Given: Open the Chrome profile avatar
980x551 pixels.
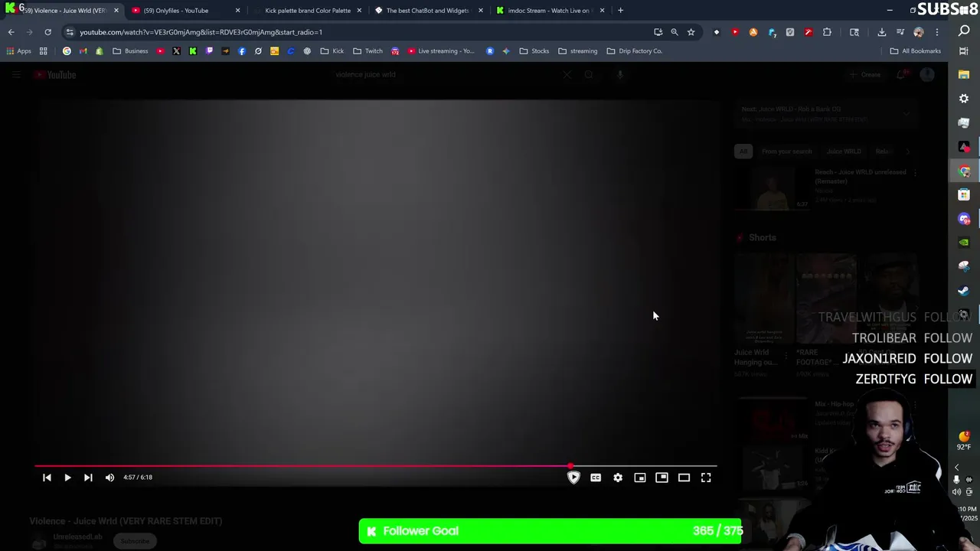Looking at the screenshot, I should click(x=919, y=32).
